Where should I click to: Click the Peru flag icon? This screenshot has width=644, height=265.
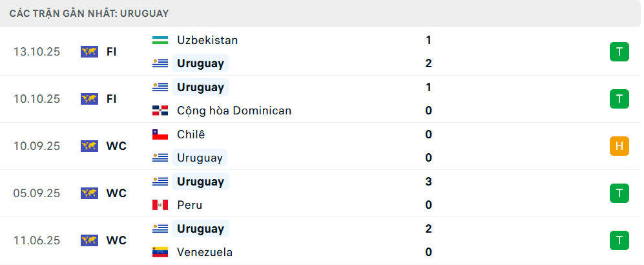click(x=160, y=205)
